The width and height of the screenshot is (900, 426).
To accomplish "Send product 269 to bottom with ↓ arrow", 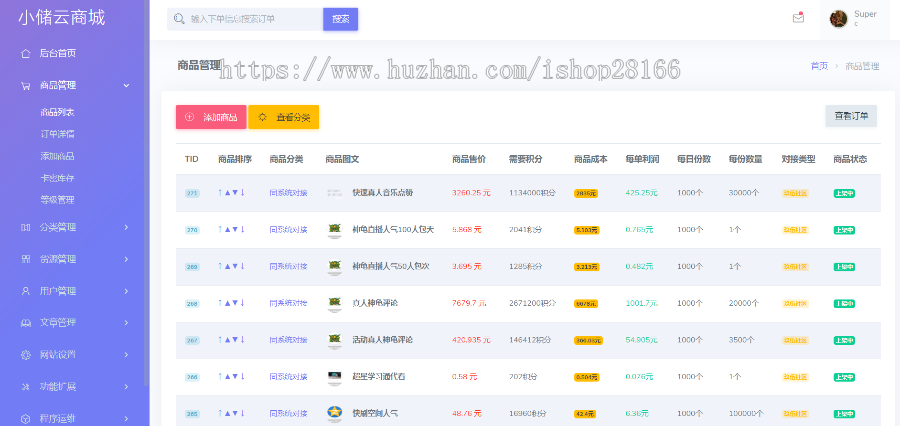I will click(x=242, y=266).
